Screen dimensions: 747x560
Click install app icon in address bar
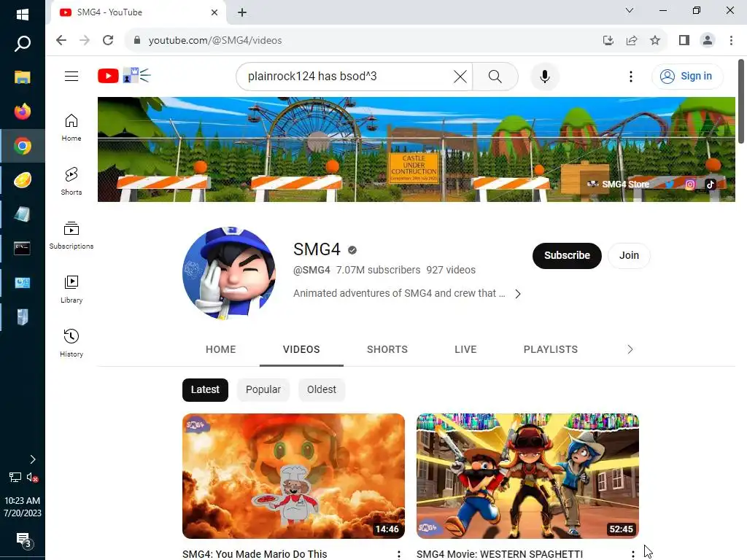608,41
